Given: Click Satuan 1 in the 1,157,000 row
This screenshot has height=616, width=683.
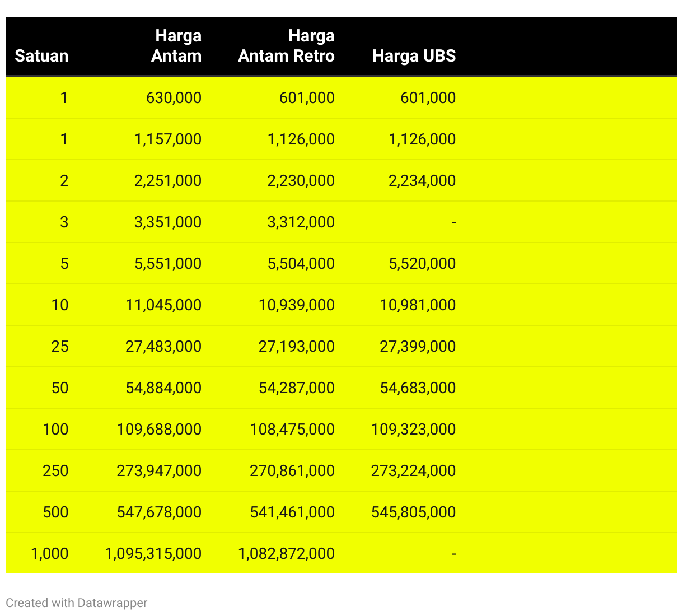Looking at the screenshot, I should click(64, 139).
